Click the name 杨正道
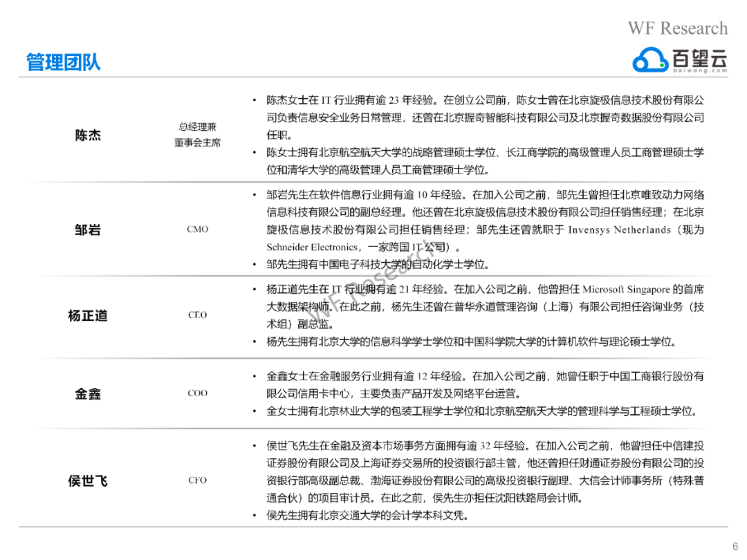The image size is (747, 560). coord(88,316)
